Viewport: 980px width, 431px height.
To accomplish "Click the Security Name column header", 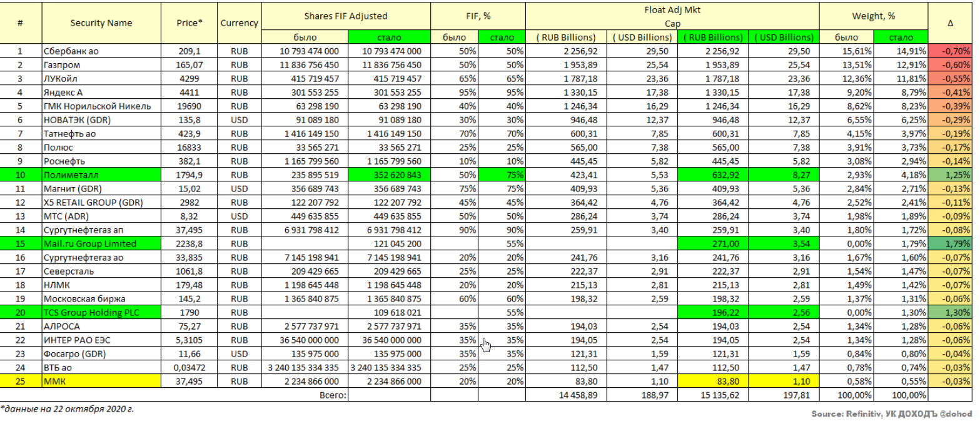I will pos(101,23).
